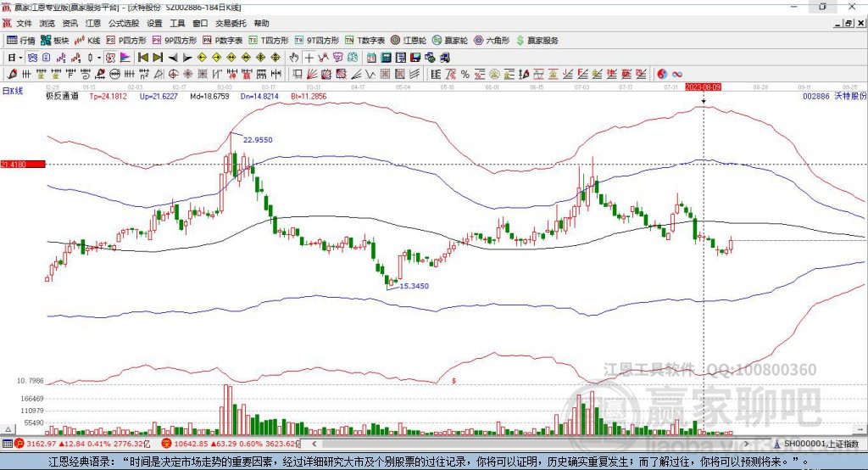Open the 9T四方形 tool
This screenshot has height=470, width=868.
[x=317, y=41]
